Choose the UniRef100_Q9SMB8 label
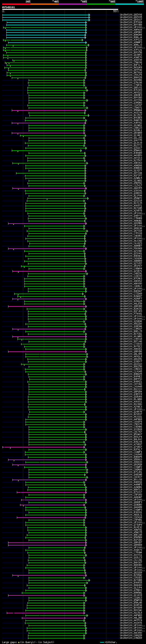This screenshot has width=146, height=644. (x=131, y=223)
